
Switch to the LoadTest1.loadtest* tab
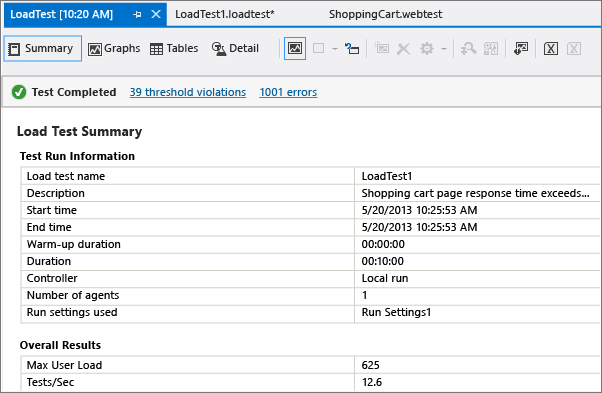tap(225, 14)
